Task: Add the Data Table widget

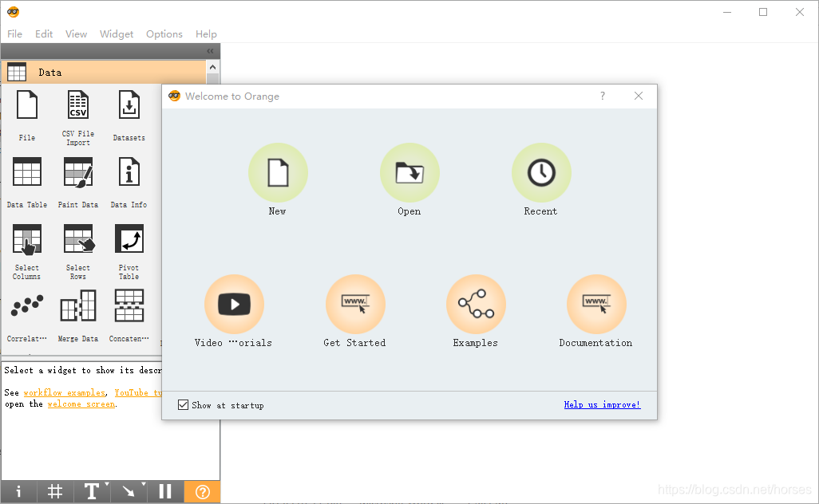Action: point(26,183)
